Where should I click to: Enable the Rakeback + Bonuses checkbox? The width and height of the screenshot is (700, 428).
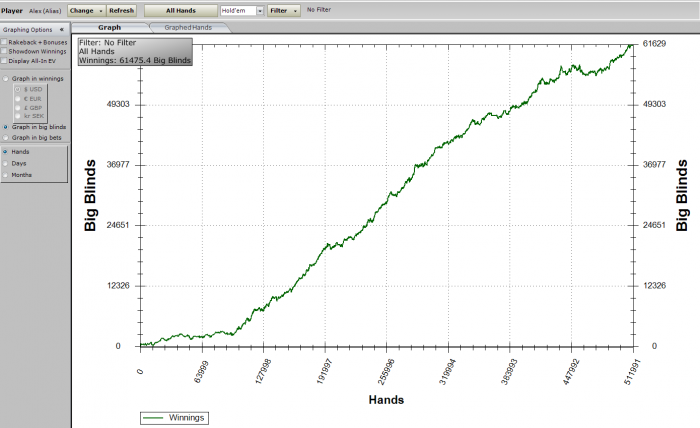(4, 42)
